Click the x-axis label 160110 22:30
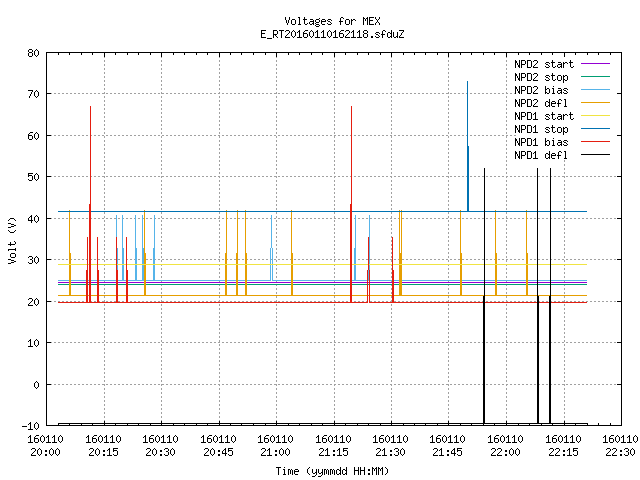Viewport: 640px width, 480px height. pyautogui.click(x=620, y=446)
